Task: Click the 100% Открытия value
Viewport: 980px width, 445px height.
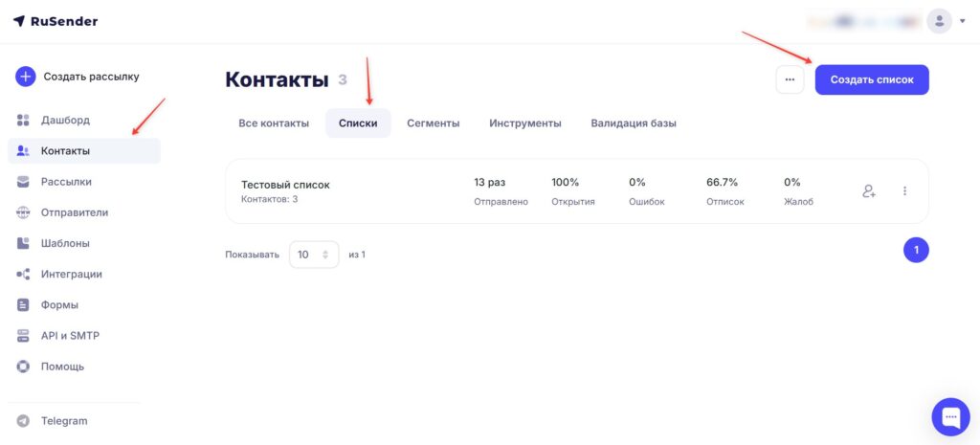Action: tap(565, 183)
